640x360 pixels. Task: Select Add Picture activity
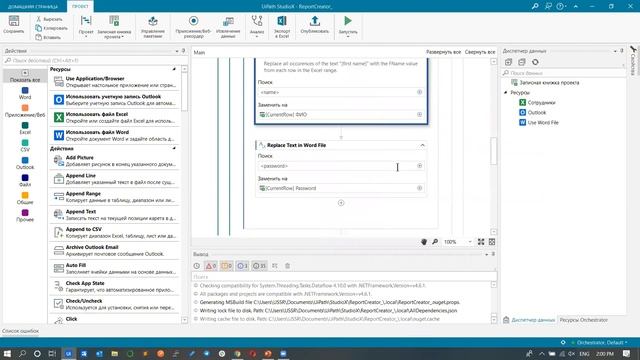(115, 161)
